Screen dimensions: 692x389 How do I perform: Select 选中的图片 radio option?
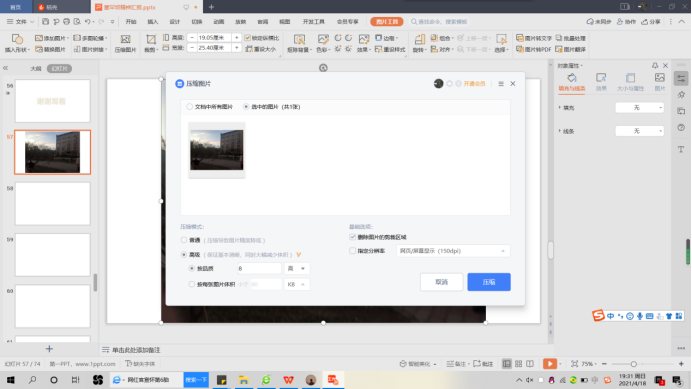coord(246,106)
